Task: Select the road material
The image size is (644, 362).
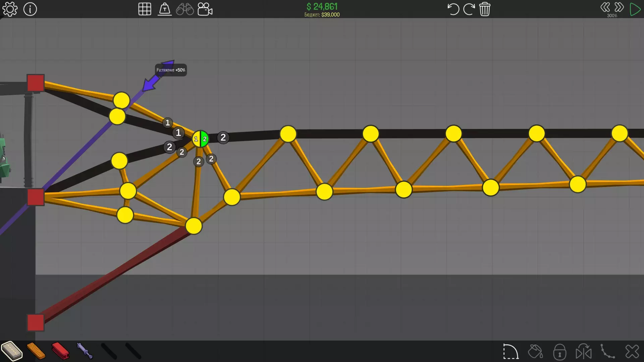Action: coord(12,351)
